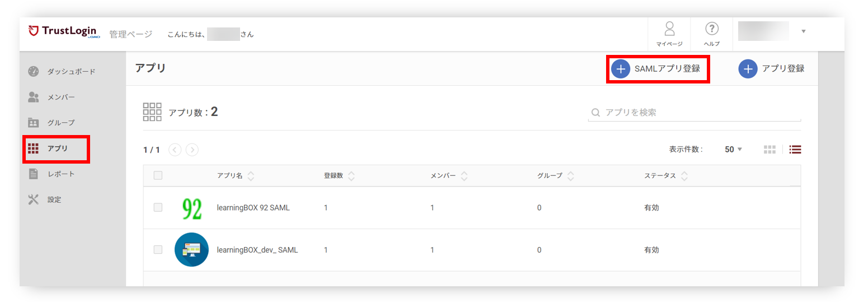This screenshot has height=302, width=868.
Task: Expand the account menu arrow
Action: (x=803, y=31)
